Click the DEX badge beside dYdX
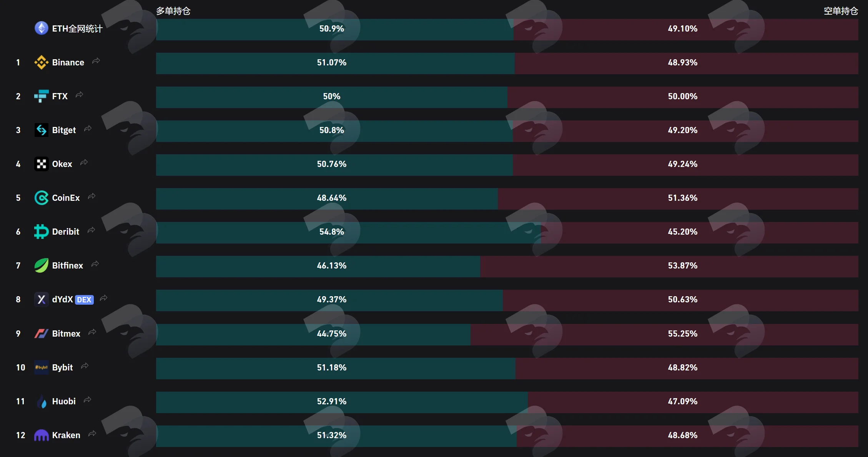 (84, 300)
